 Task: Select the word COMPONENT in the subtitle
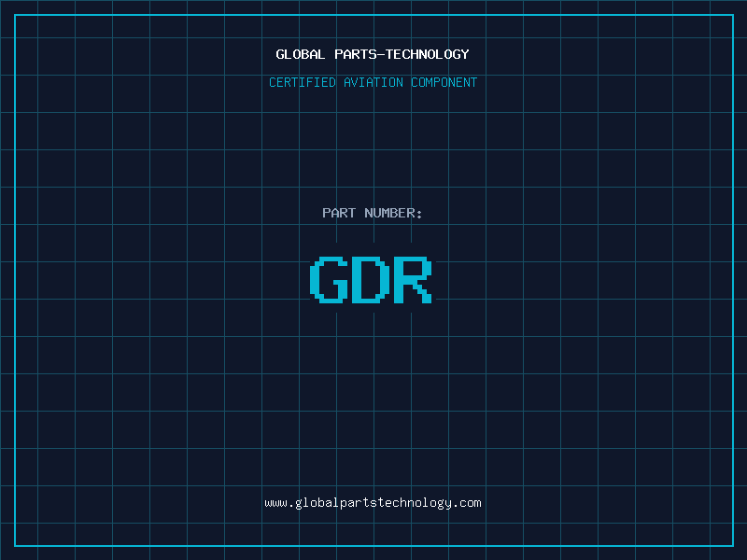pyautogui.click(x=444, y=82)
